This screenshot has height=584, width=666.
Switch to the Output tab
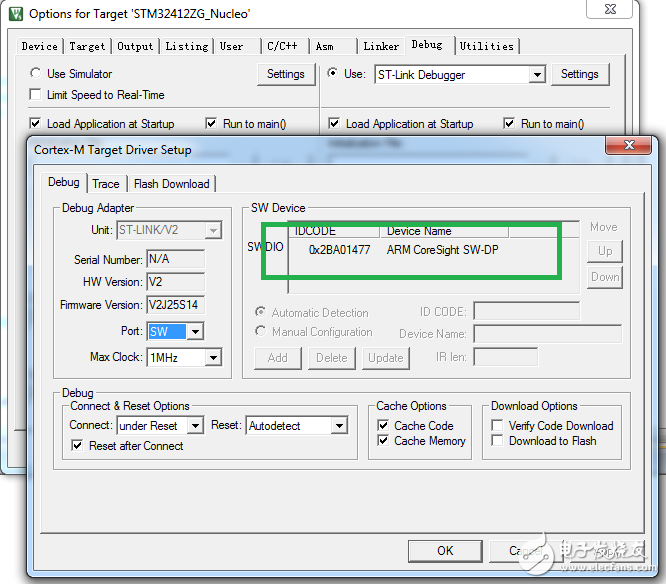(x=135, y=46)
